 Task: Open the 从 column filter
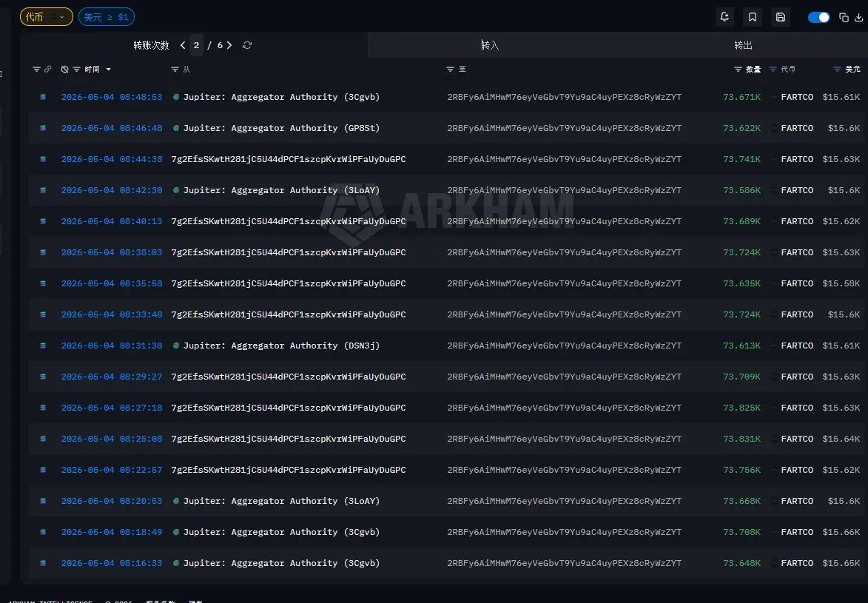pos(175,70)
